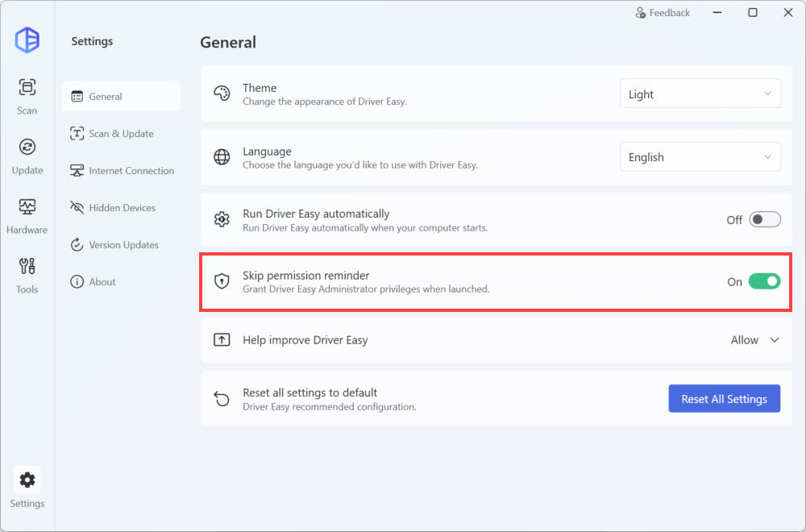This screenshot has height=532, width=806.
Task: Switch to Scan & Update settings tab
Action: (121, 134)
